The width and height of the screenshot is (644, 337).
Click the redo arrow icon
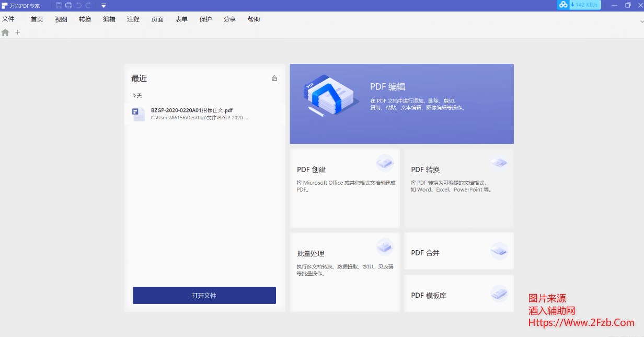click(88, 5)
